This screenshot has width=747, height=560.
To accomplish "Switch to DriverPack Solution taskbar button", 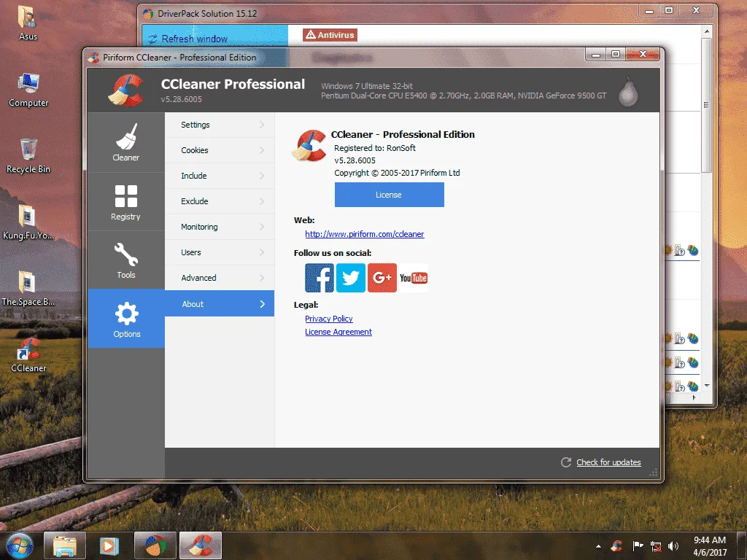I will [x=155, y=545].
